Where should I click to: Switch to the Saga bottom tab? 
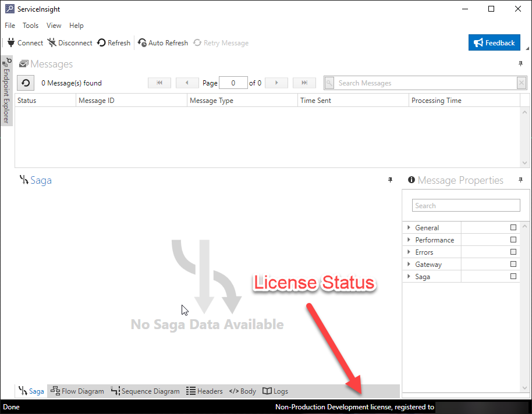point(31,391)
